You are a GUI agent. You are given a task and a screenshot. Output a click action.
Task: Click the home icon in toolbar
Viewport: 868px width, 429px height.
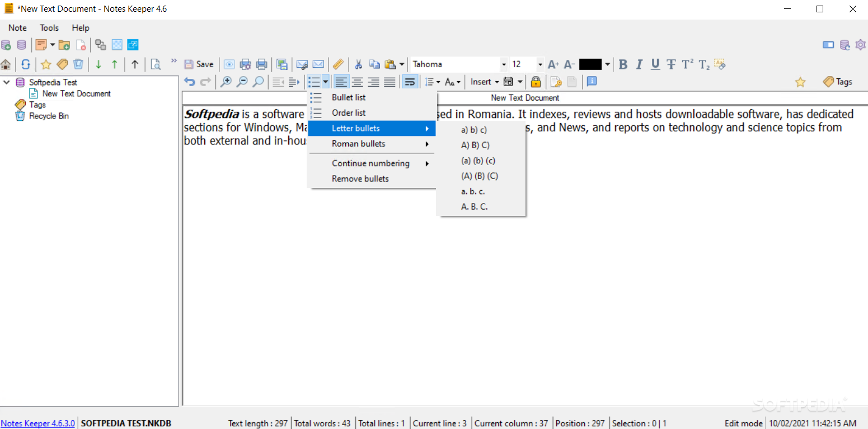click(6, 64)
